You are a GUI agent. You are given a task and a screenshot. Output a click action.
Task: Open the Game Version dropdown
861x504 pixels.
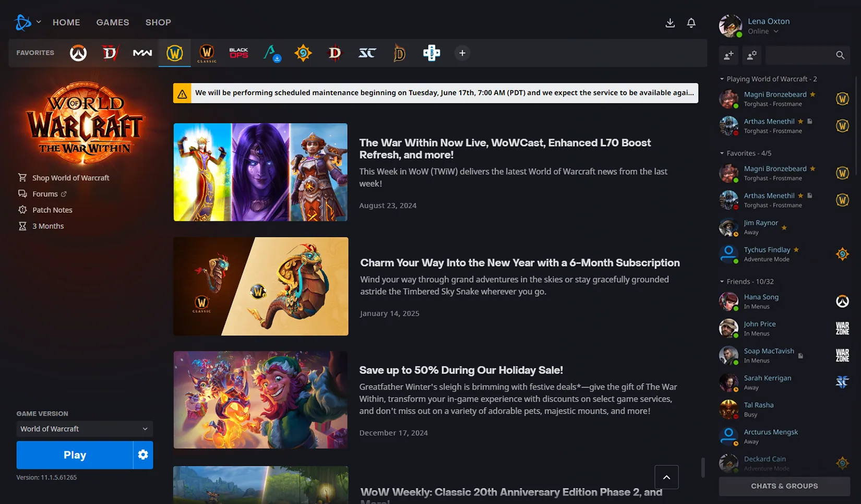(x=85, y=429)
